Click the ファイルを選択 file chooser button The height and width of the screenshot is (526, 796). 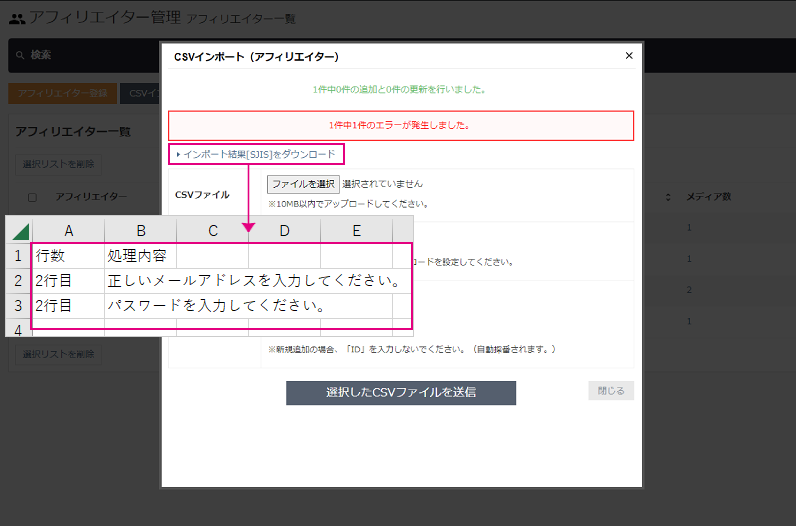pos(303,184)
